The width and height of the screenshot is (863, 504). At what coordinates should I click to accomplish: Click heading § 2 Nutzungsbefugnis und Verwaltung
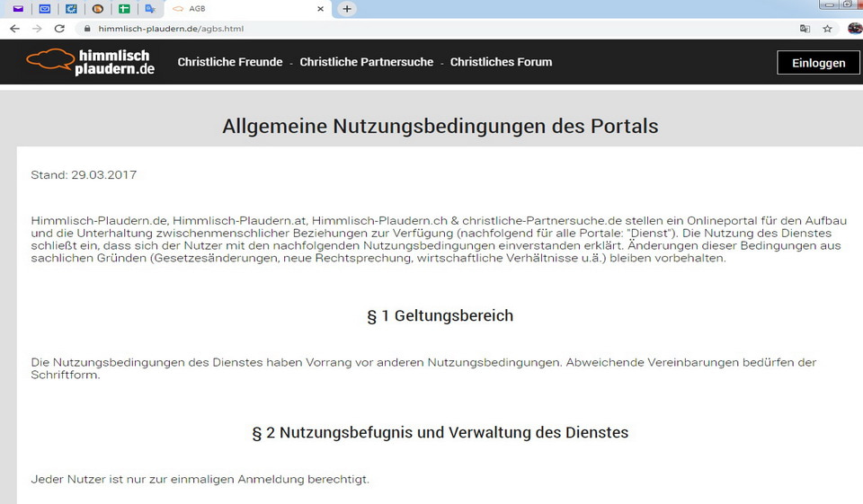click(x=440, y=432)
